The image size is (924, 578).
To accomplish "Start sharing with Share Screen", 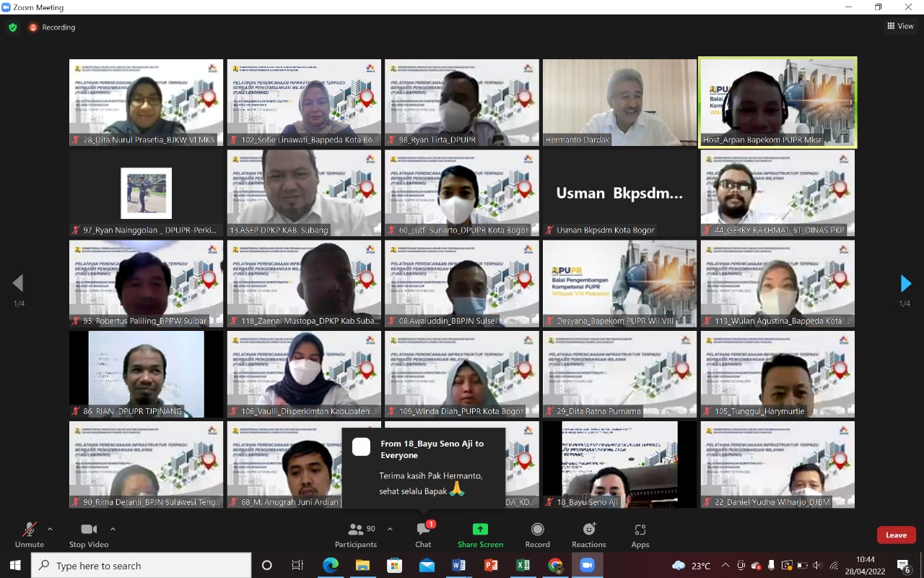I will (480, 535).
